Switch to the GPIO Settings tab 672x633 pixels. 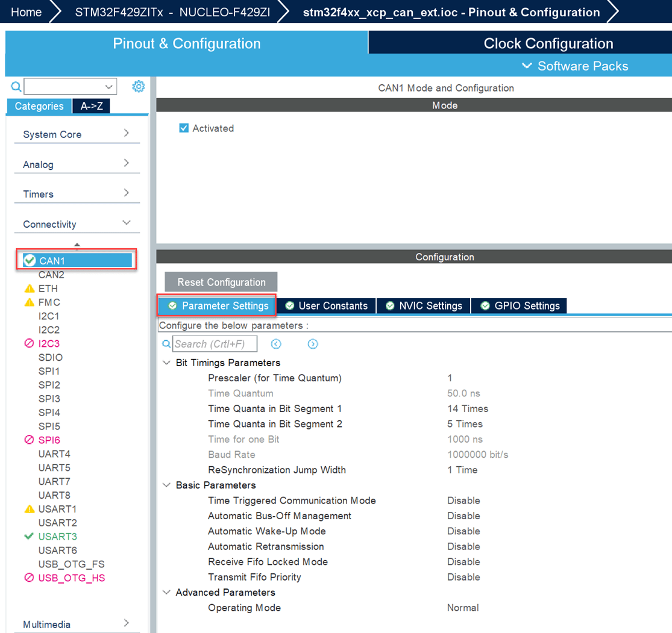(x=520, y=306)
